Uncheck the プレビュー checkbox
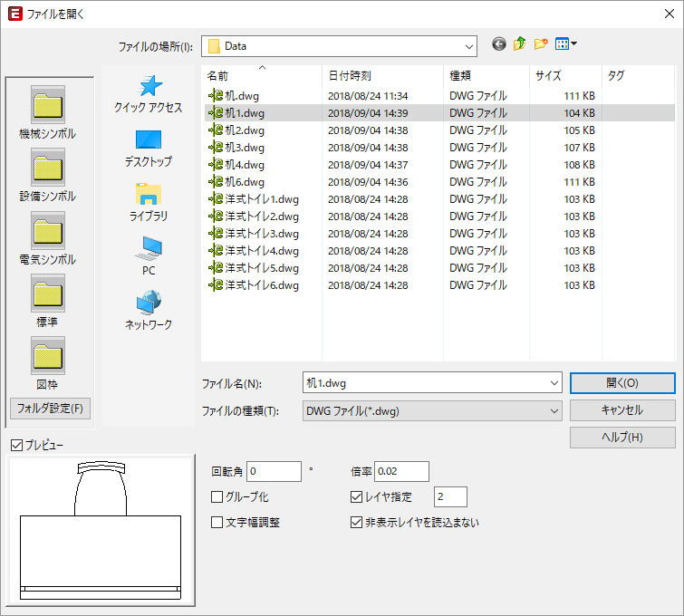Screen dimensions: 684x616 [15, 445]
